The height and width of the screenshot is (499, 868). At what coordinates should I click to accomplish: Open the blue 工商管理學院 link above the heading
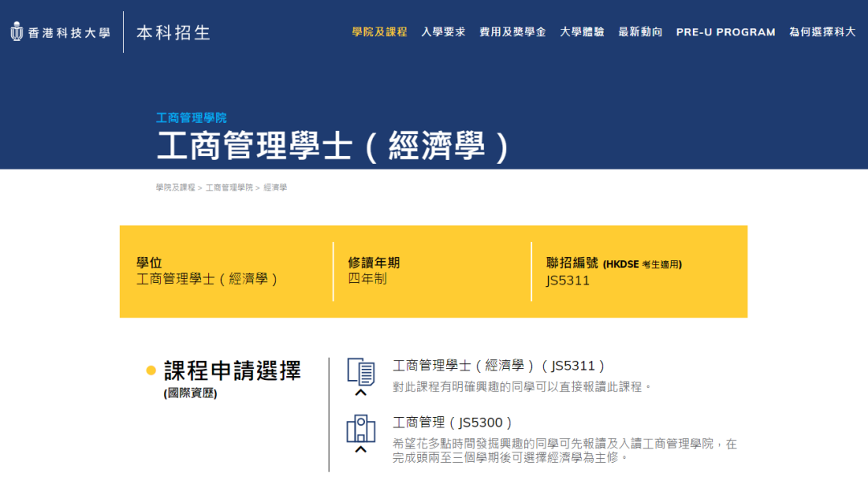click(192, 117)
